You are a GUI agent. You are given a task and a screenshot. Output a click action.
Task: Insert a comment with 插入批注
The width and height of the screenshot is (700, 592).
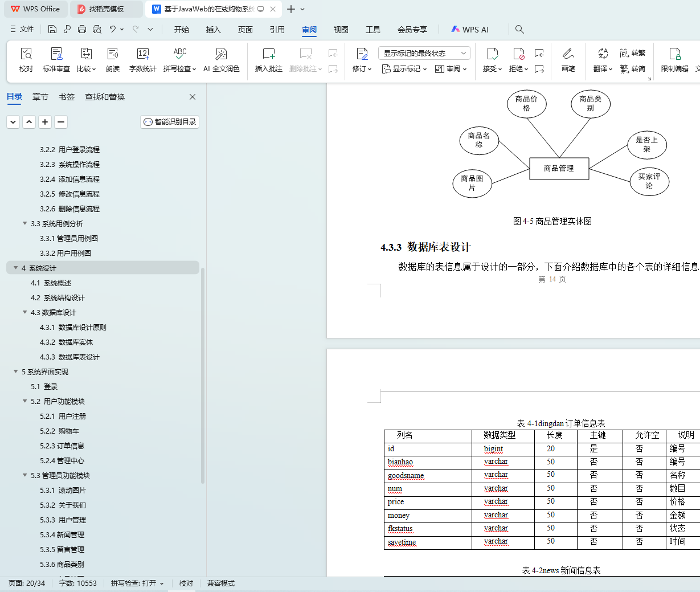(x=269, y=60)
